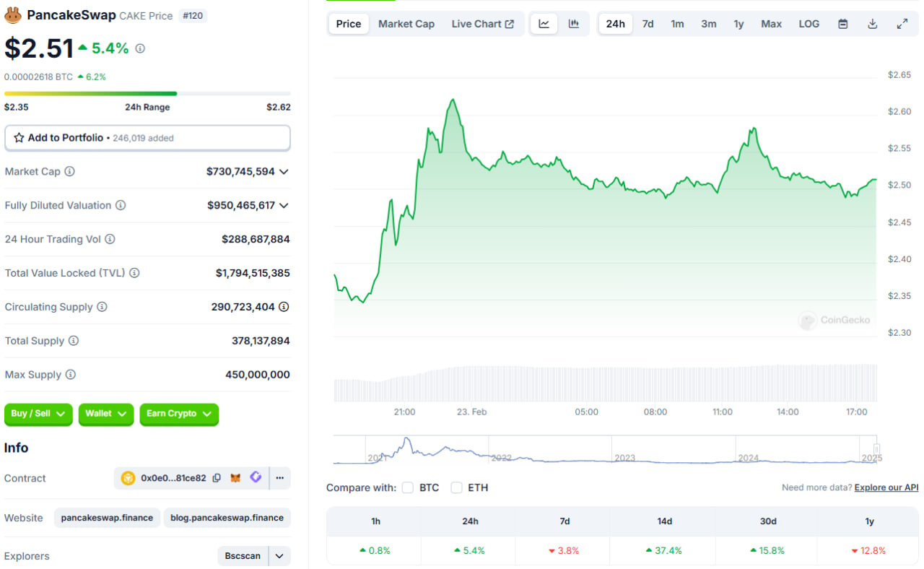This screenshot has height=569, width=924.
Task: Click the 24 Hour Trading Vol info icon
Action: [x=110, y=239]
